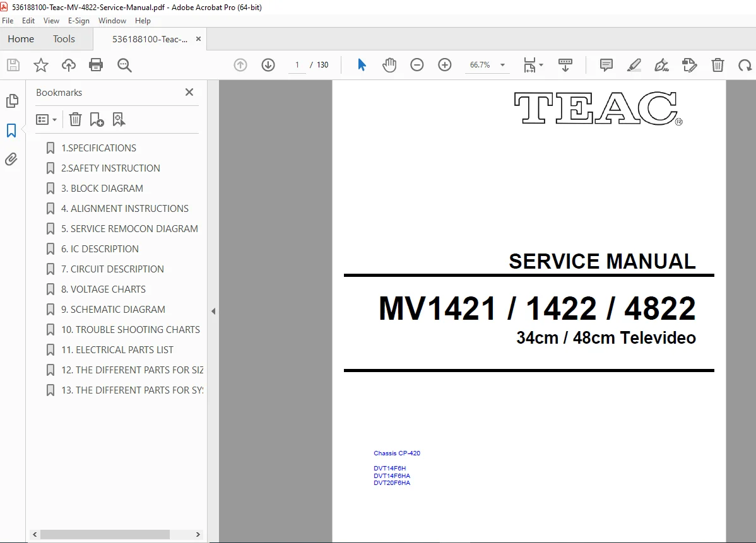Close the Bookmarks panel
The image size is (756, 543).
(x=189, y=92)
